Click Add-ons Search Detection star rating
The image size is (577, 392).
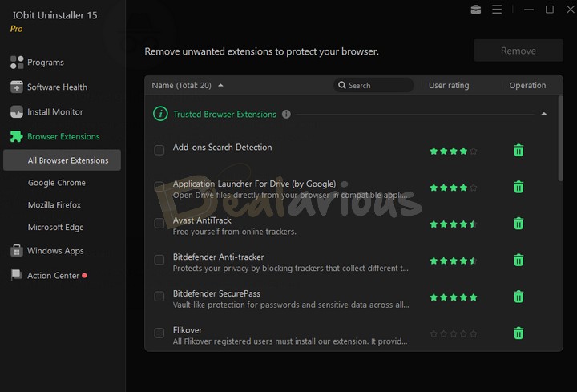pos(454,151)
